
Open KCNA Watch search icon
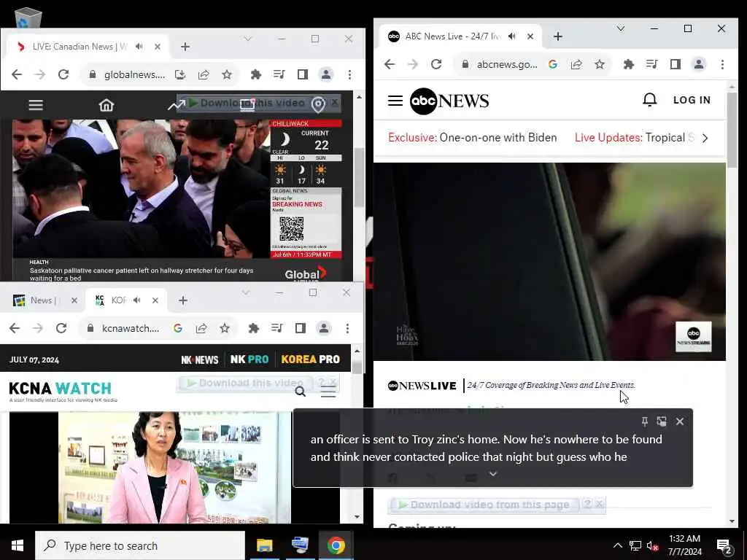tap(300, 392)
